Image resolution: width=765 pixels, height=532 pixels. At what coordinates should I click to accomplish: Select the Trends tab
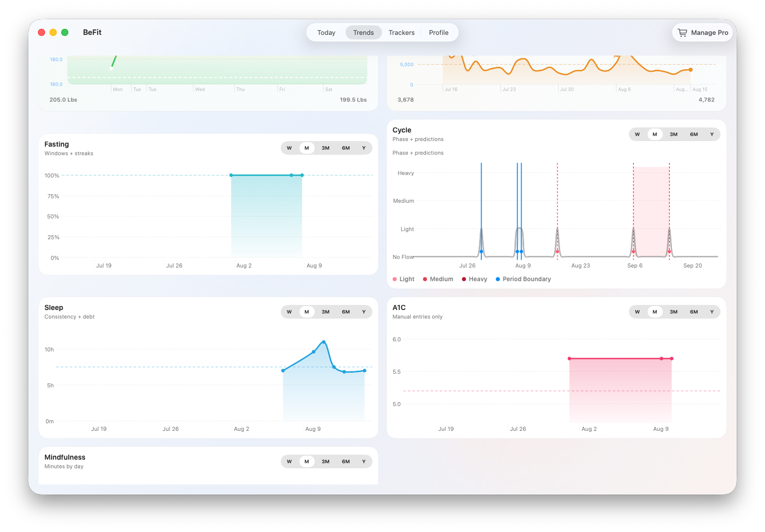click(x=363, y=32)
